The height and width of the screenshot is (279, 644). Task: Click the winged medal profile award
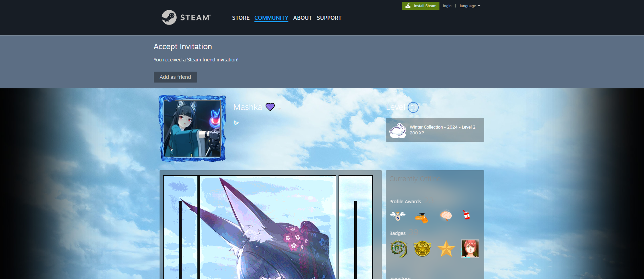398,216
